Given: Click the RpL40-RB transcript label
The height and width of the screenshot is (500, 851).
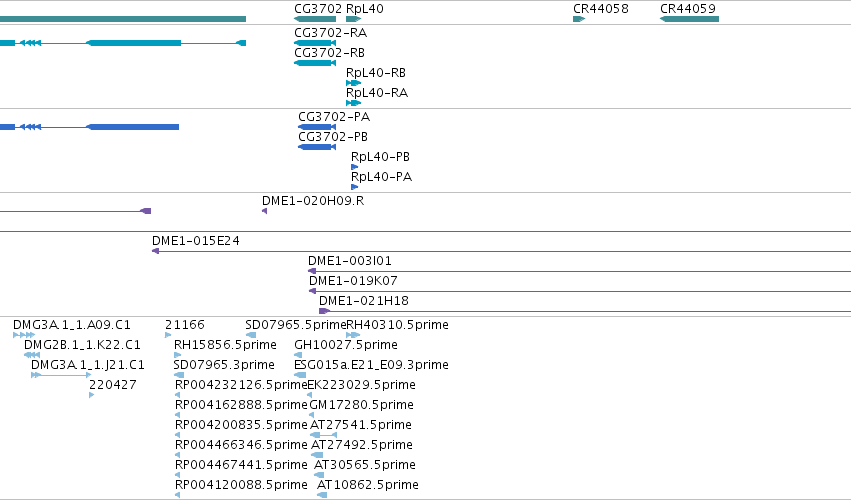Looking at the screenshot, I should click(376, 73).
